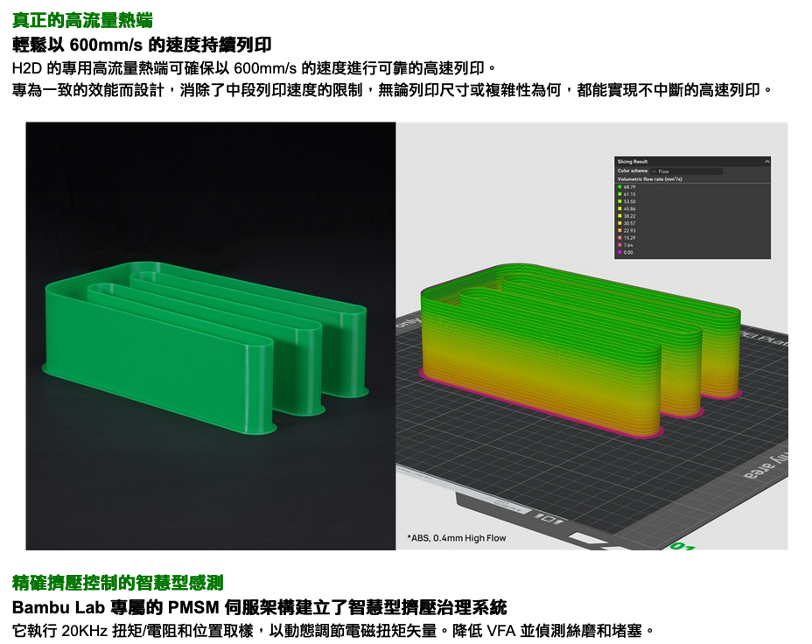Click the 53.50 flow rate color swatch
The height and width of the screenshot is (644, 812).
tap(619, 201)
